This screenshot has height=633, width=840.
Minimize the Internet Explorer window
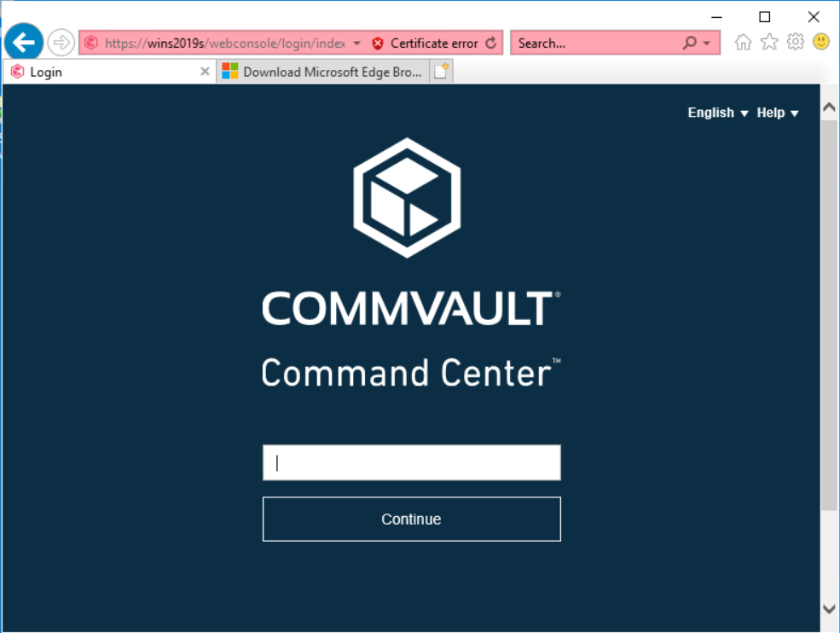716,17
